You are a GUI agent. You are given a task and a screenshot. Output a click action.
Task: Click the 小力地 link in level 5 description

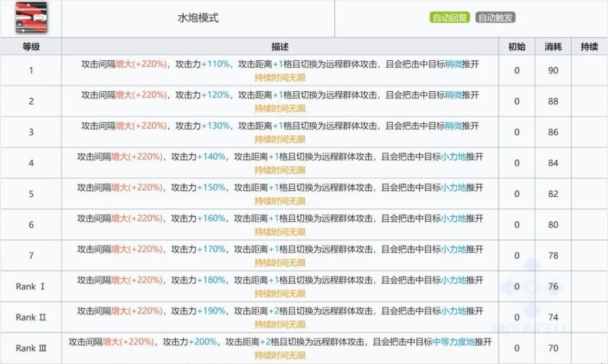click(x=454, y=188)
